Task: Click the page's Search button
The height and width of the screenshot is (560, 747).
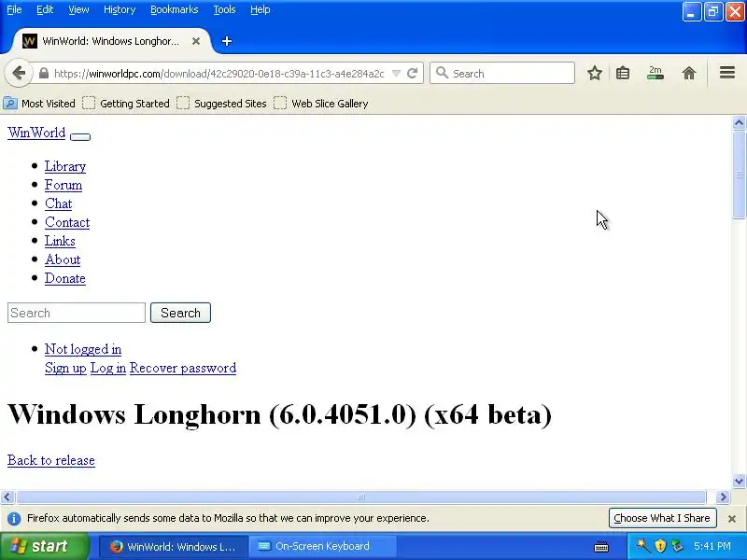Action: (180, 313)
